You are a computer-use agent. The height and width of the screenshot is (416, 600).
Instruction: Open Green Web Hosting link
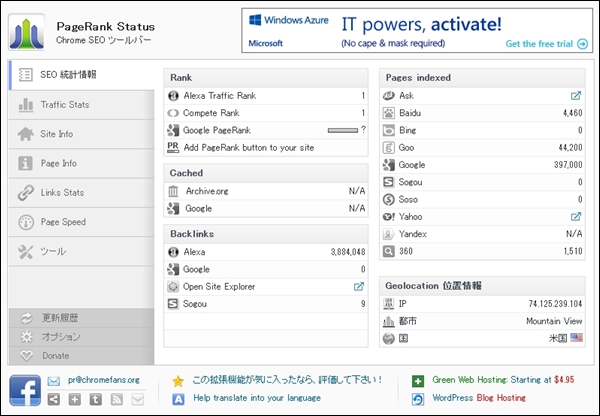point(503,380)
